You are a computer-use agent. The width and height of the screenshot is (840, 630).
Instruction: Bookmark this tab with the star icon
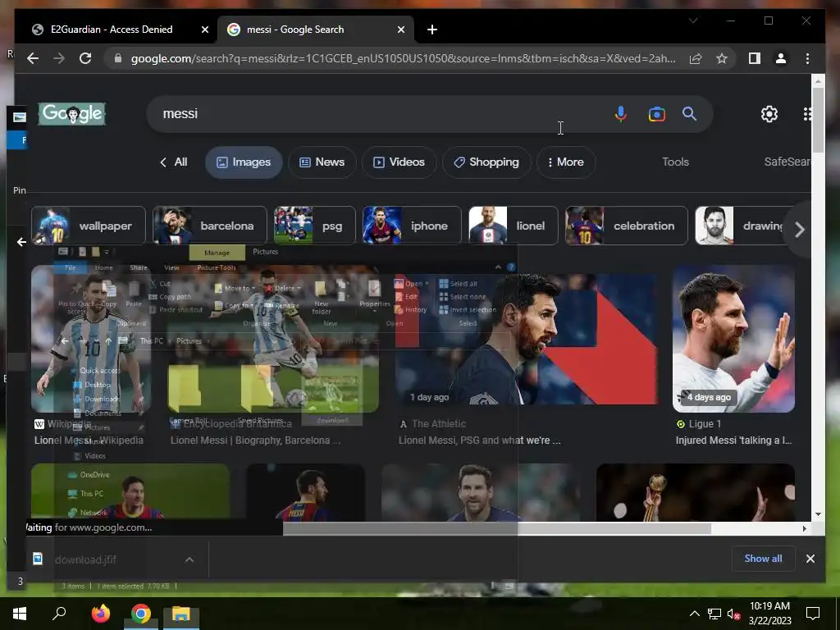coord(722,58)
